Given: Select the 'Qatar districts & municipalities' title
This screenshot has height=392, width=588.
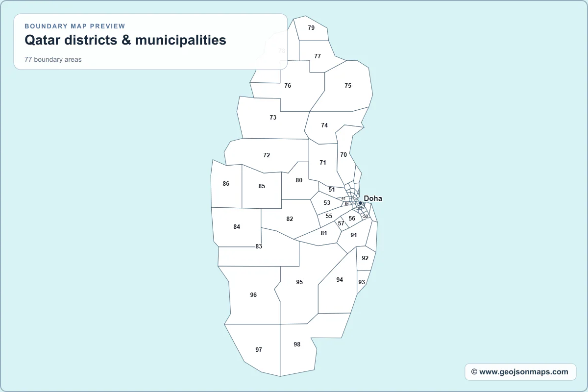Looking at the screenshot, I should (125, 40).
